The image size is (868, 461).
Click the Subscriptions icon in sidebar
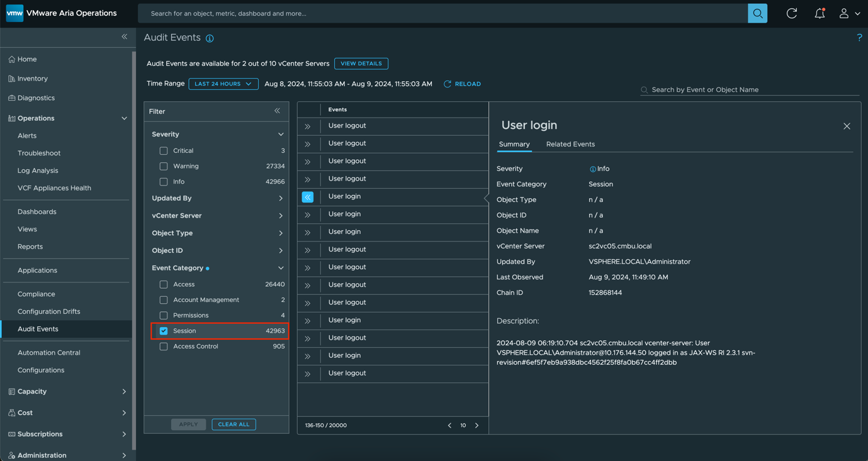click(12, 434)
